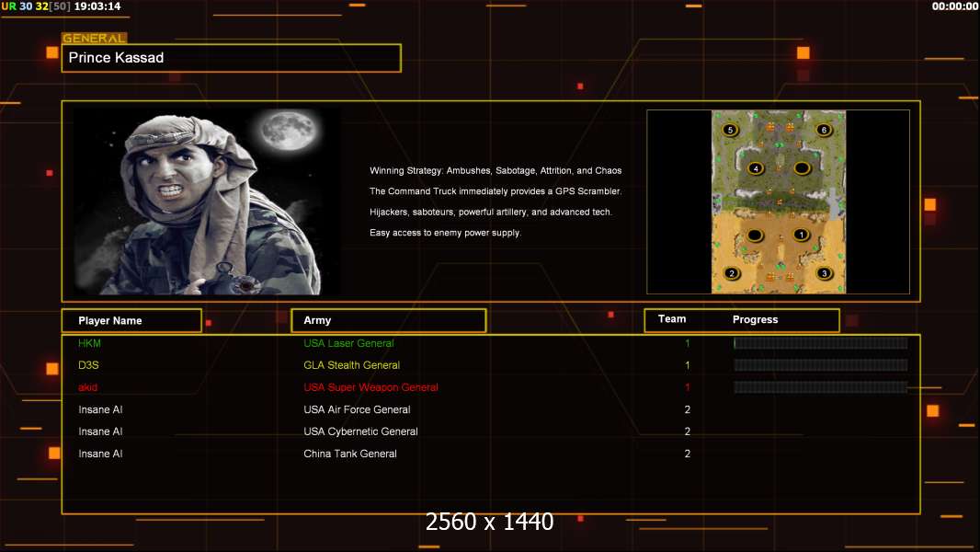The height and width of the screenshot is (552, 980).
Task: Click the empty start marker beside position 1
Action: point(755,235)
